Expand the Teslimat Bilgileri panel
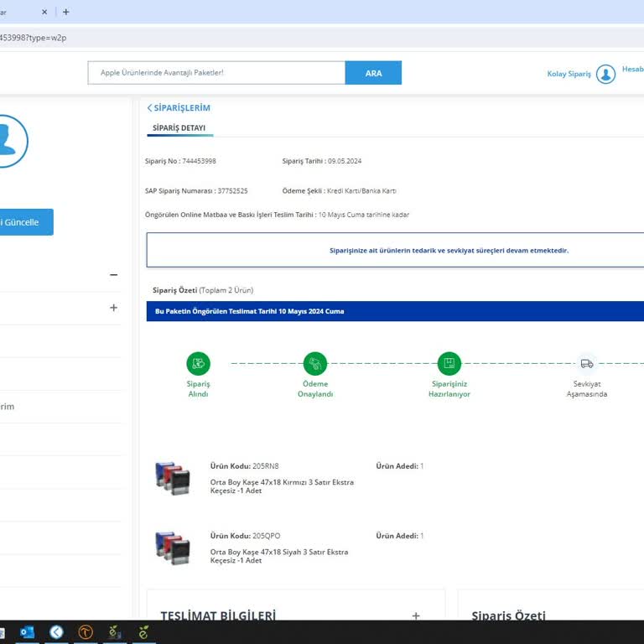The height and width of the screenshot is (644, 644). pos(416,615)
